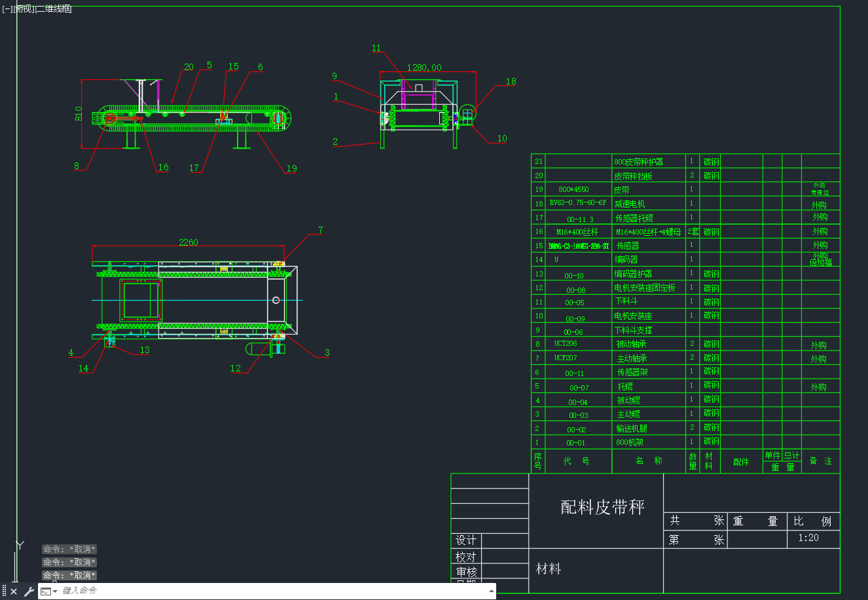Click the 800*4550 code cell

(x=573, y=189)
